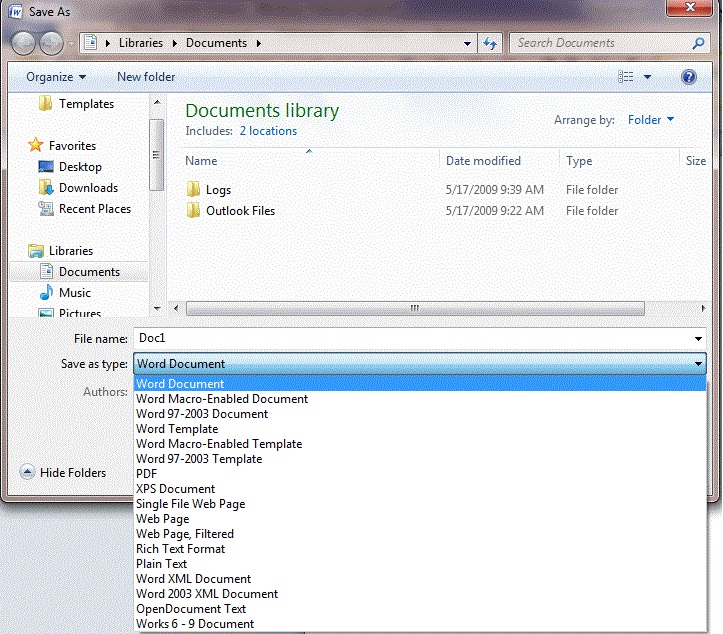Choose Word Document in type list
Viewport: 723px width, 634px height.
pos(420,384)
